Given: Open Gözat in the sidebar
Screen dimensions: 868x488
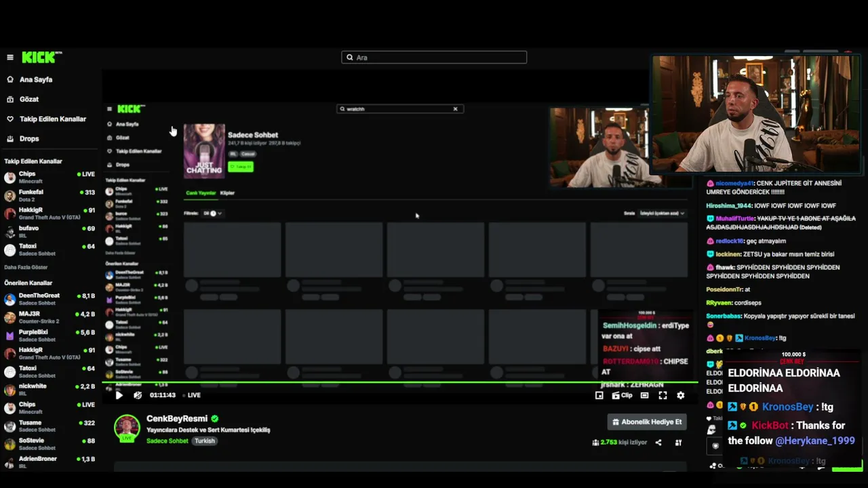Looking at the screenshot, I should click(29, 99).
